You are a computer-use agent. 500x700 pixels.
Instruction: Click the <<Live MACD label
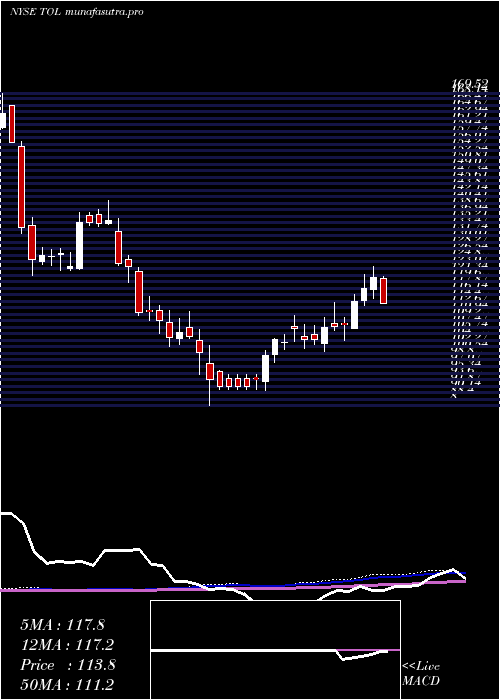tap(421, 674)
